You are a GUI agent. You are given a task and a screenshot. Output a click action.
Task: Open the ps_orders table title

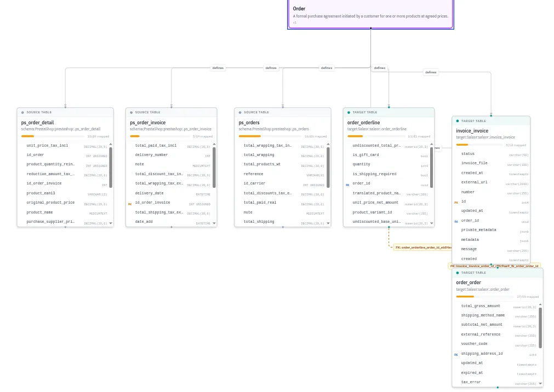point(249,123)
